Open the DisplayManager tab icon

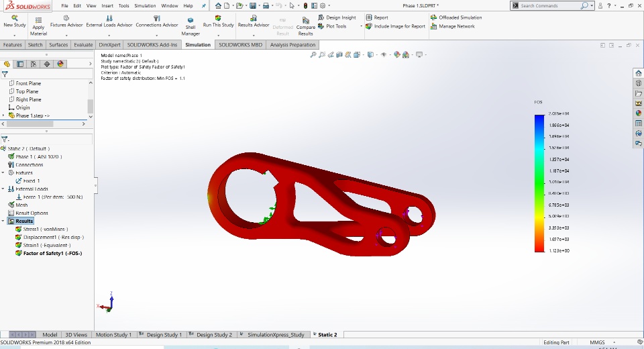tap(60, 64)
